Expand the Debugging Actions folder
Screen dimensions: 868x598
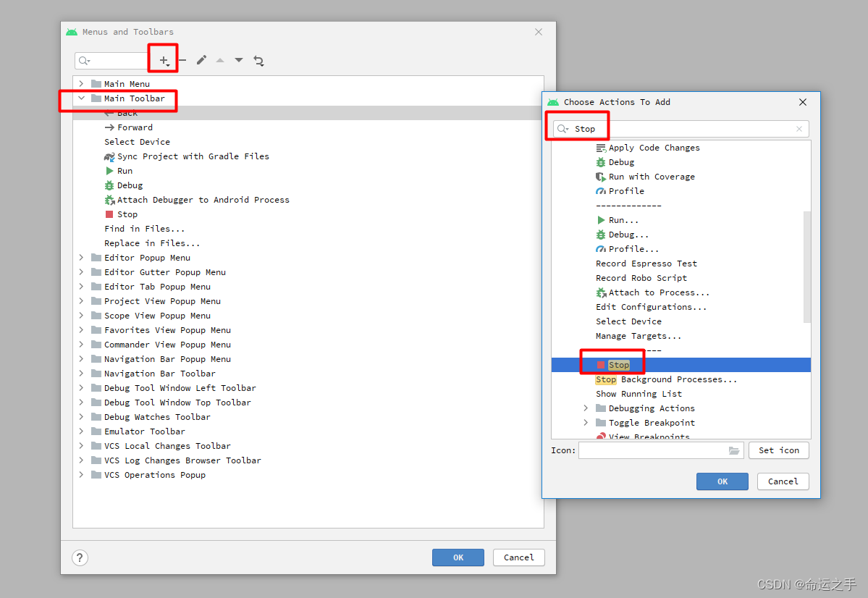[586, 408]
